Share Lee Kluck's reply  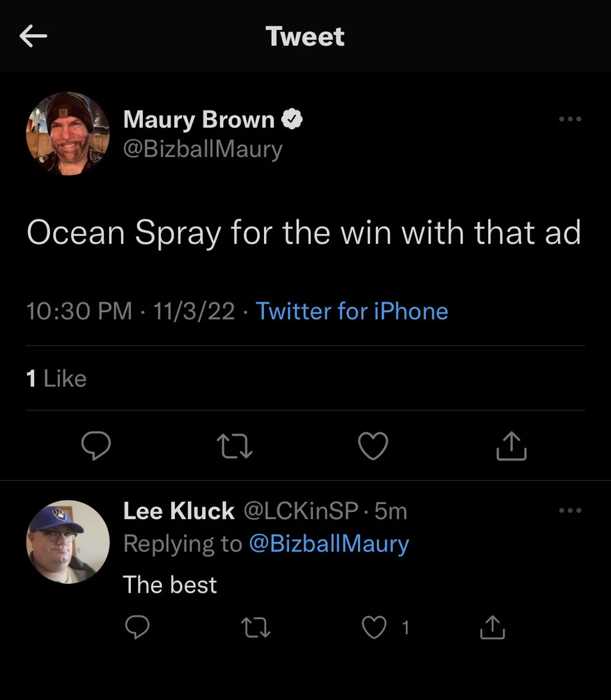coord(492,627)
